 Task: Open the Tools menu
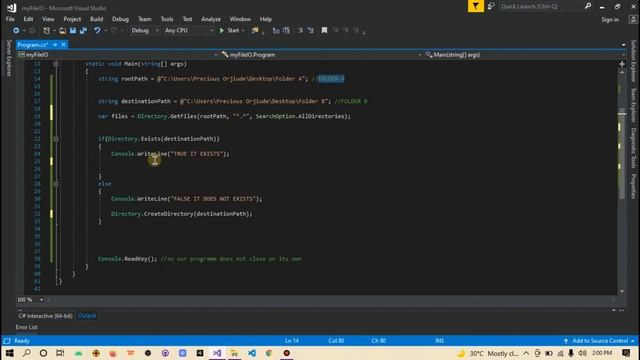(167, 19)
